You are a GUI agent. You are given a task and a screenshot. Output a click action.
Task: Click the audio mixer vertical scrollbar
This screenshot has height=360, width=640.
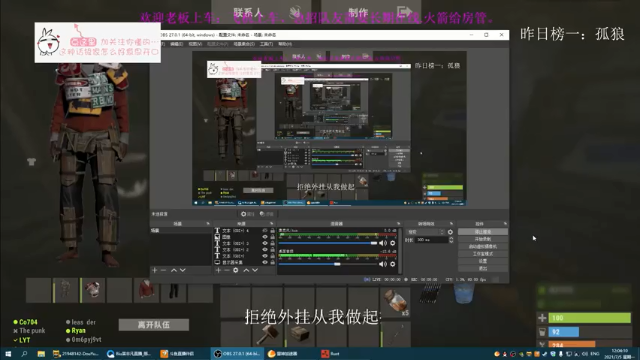point(400,250)
